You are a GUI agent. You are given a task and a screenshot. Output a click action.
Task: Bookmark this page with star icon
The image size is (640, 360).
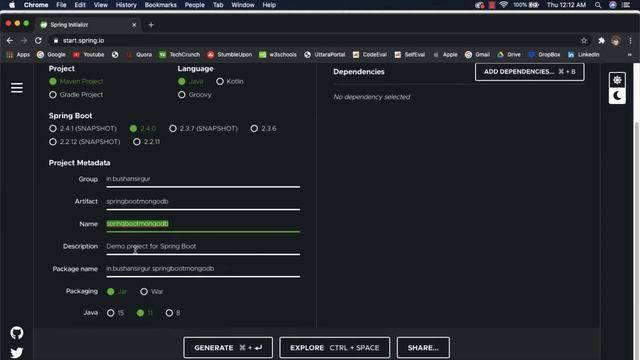coord(584,40)
